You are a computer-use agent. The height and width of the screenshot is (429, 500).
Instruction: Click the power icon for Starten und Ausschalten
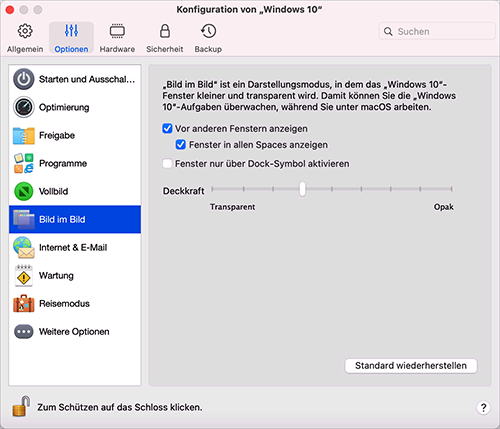point(24,79)
